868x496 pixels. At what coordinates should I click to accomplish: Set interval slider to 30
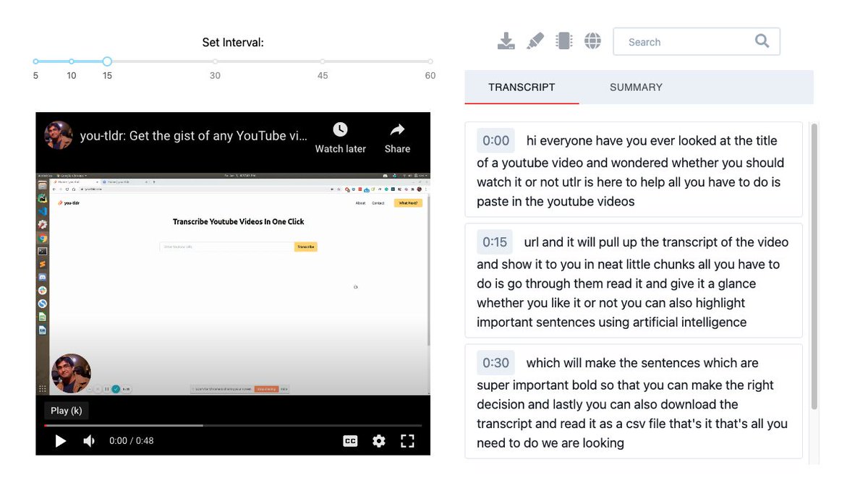[x=215, y=61]
